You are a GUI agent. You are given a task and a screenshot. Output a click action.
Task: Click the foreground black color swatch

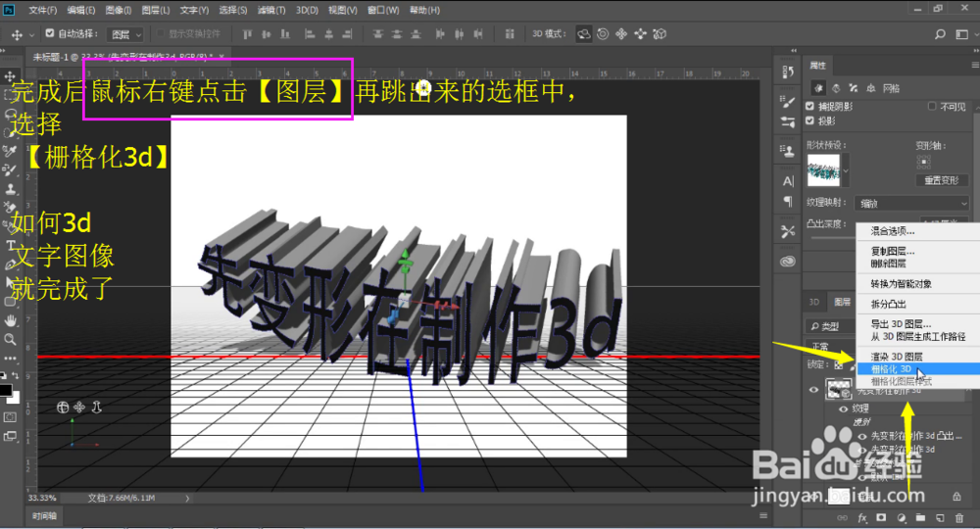[x=6, y=390]
